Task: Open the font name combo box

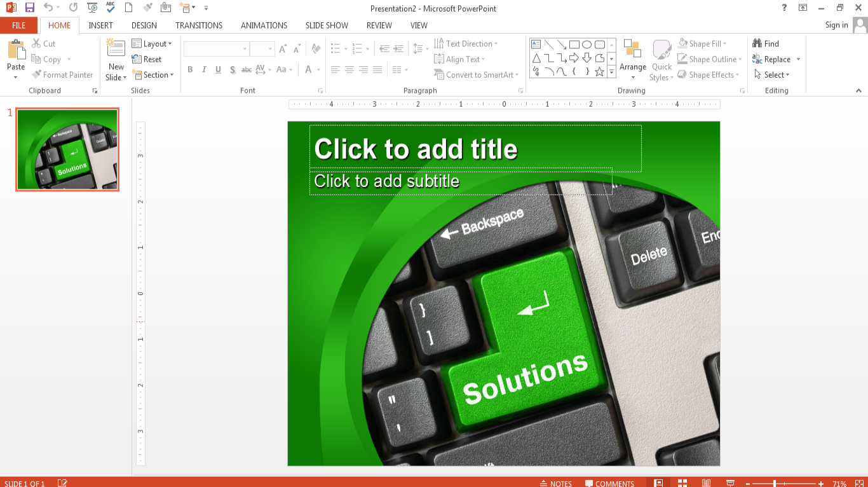Action: (x=216, y=49)
